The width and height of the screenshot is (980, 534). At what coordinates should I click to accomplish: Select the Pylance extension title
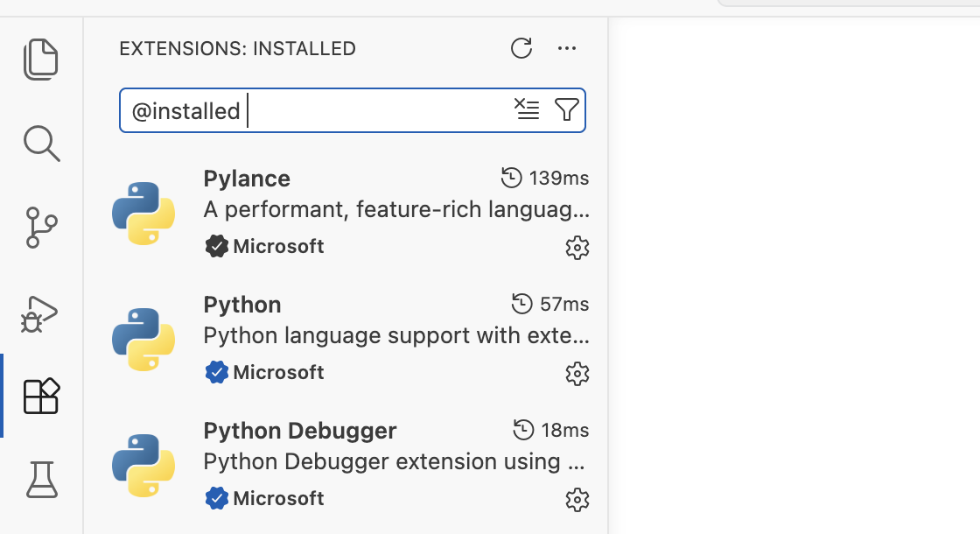click(247, 179)
